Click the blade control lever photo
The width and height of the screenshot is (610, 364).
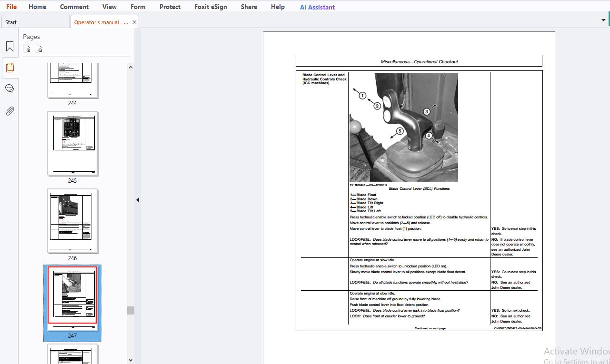tap(404, 127)
